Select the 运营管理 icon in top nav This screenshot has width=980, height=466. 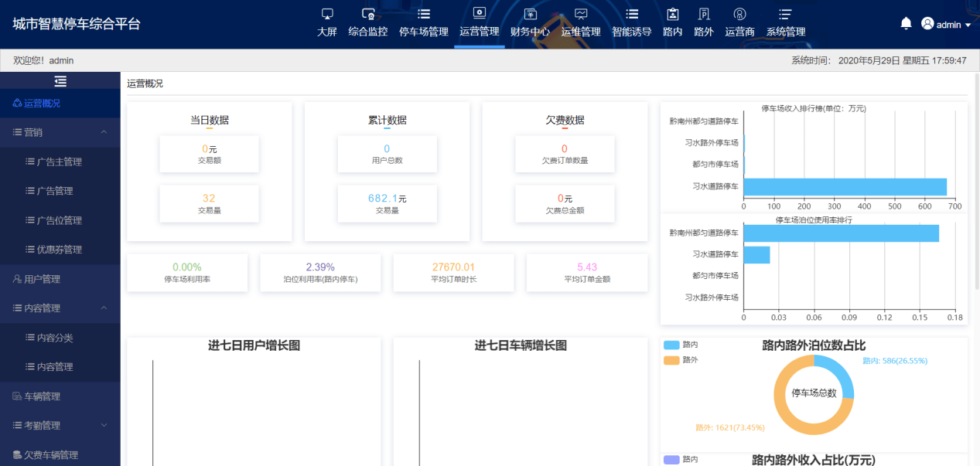[x=480, y=13]
